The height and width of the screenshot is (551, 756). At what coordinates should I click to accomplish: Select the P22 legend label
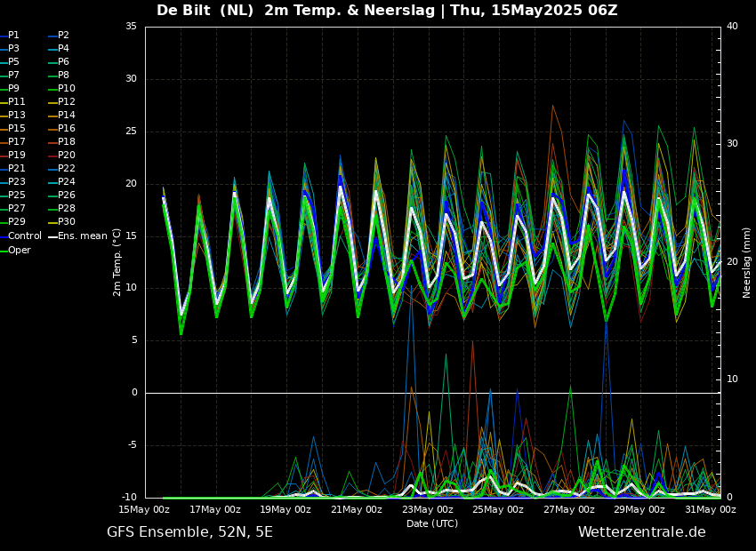coord(66,169)
